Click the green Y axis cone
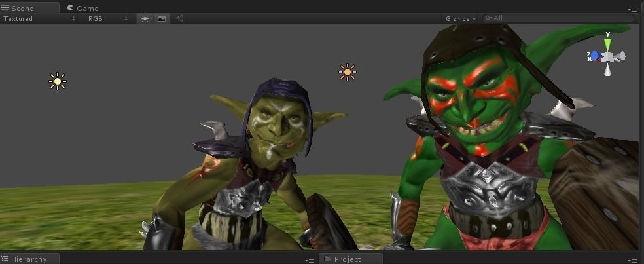The image size is (644, 264). tap(607, 44)
